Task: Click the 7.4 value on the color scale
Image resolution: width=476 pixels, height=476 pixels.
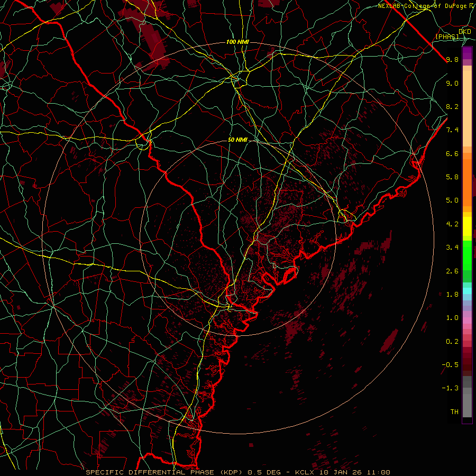Action: (452, 130)
